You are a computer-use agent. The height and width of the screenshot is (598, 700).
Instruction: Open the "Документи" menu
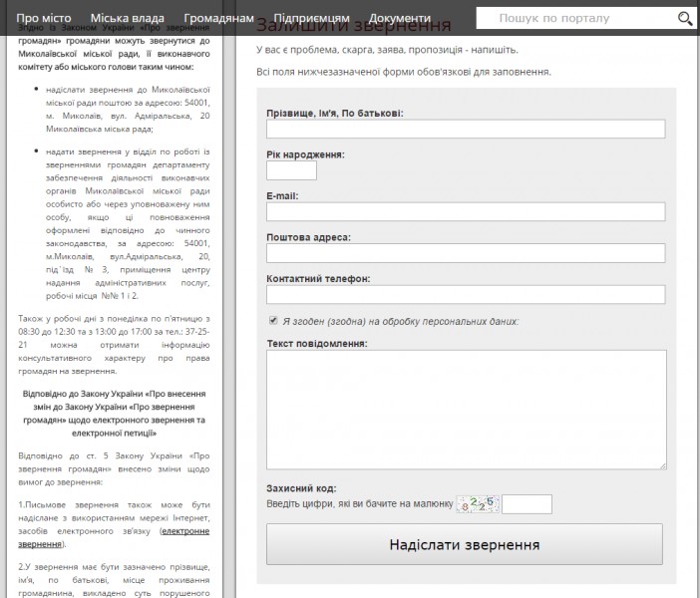399,18
